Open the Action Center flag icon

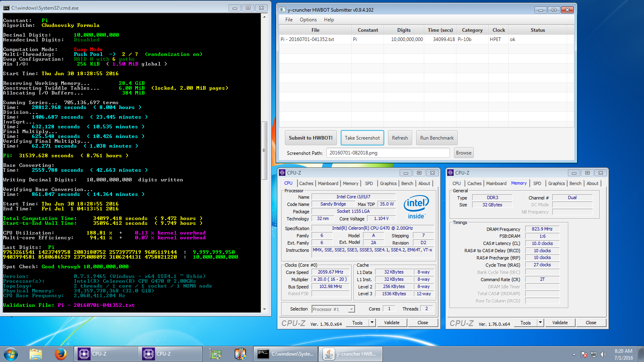[584, 354]
